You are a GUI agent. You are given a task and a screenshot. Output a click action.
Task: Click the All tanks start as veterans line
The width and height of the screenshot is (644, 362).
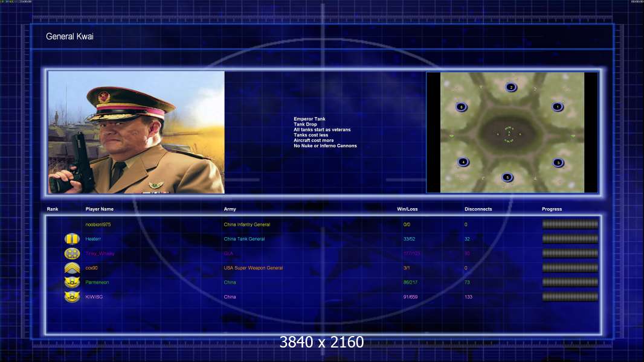[322, 130]
